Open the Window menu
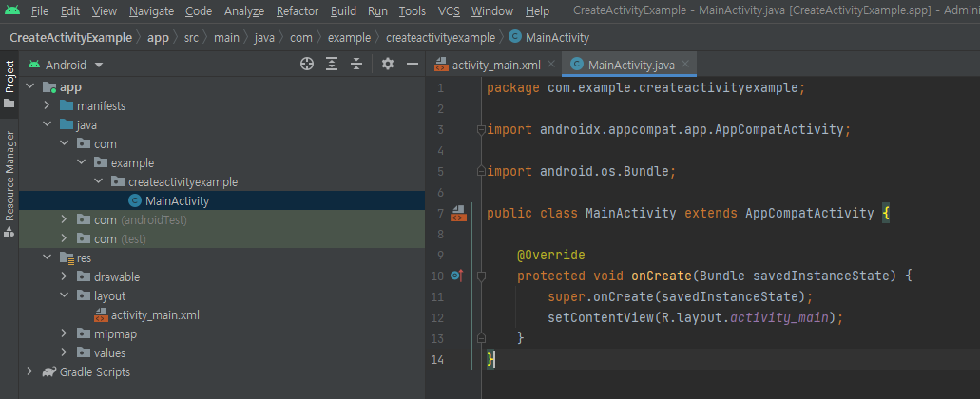The image size is (980, 399). 492,11
